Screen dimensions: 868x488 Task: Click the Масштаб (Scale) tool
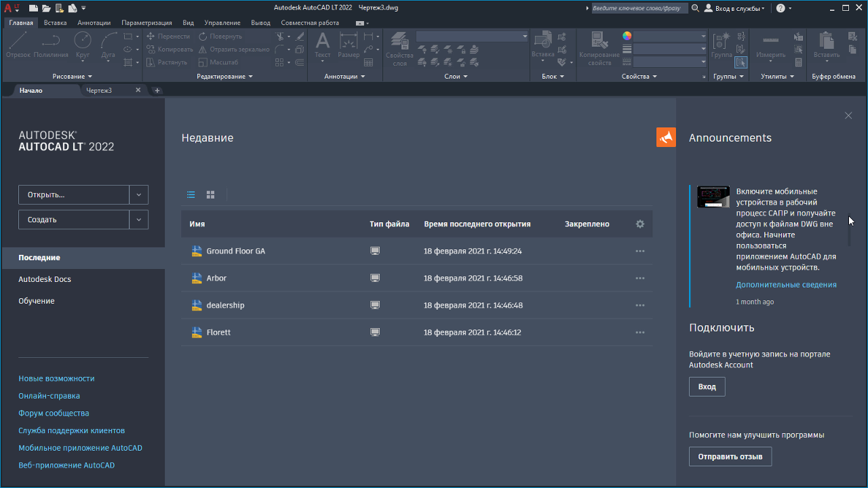(x=218, y=62)
